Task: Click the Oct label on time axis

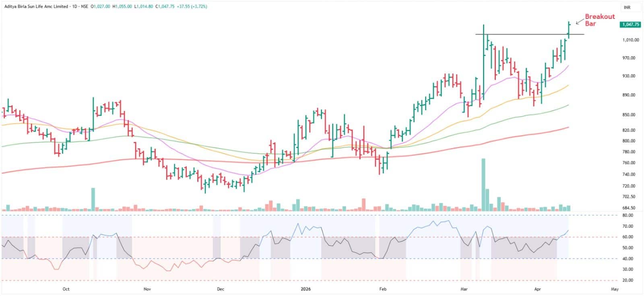Action: (x=66, y=289)
